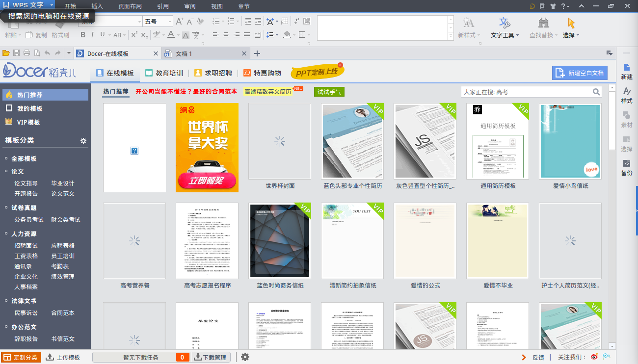This screenshot has width=638, height=364.
Task: Click the Print icon in quick access bar
Action: pyautogui.click(x=27, y=53)
